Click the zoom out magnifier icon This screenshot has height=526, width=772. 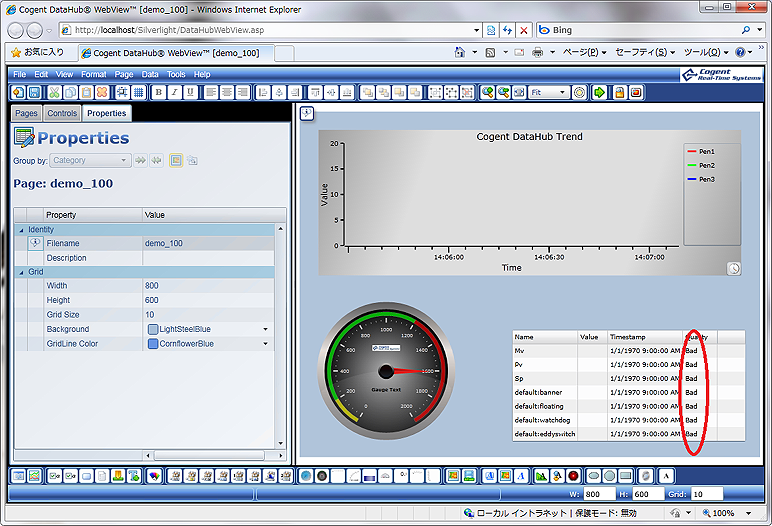(x=503, y=92)
